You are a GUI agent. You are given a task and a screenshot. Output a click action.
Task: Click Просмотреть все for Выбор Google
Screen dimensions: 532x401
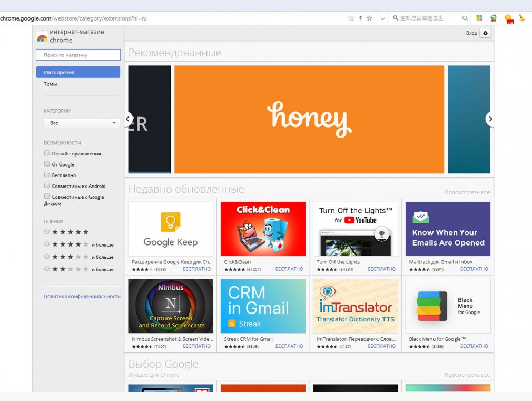tap(467, 375)
